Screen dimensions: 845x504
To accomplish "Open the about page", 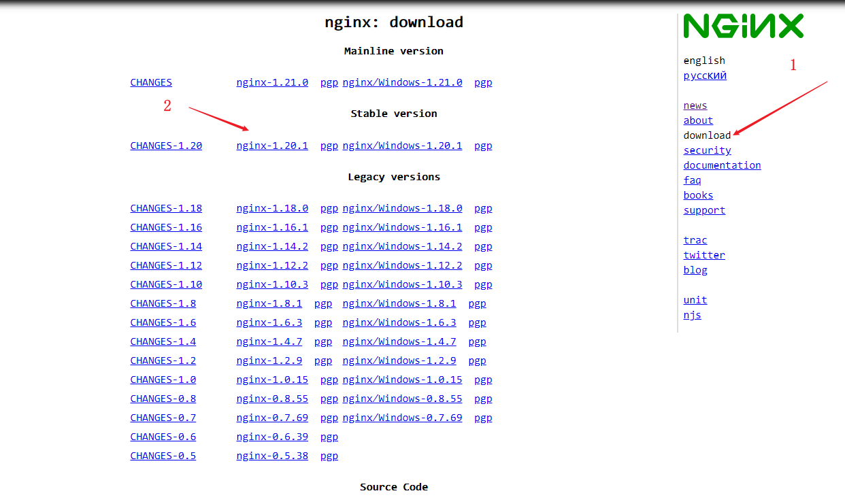I will [x=698, y=120].
